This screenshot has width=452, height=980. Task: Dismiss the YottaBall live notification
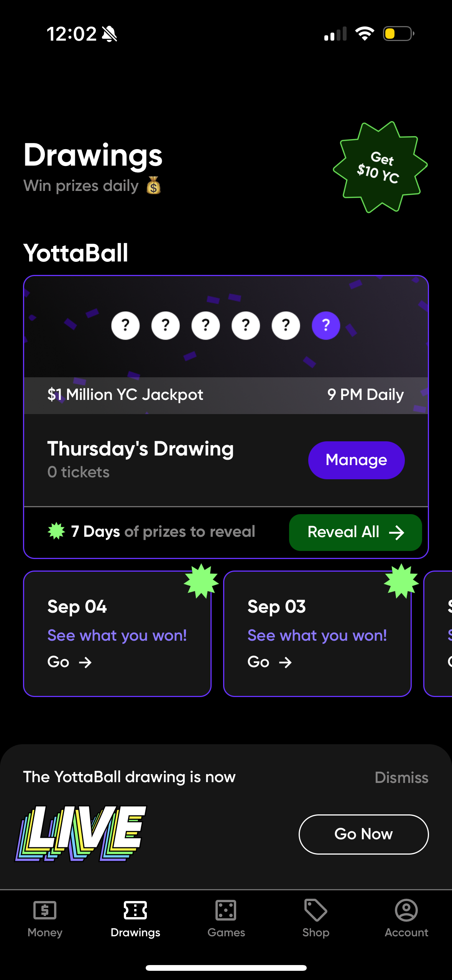[401, 777]
